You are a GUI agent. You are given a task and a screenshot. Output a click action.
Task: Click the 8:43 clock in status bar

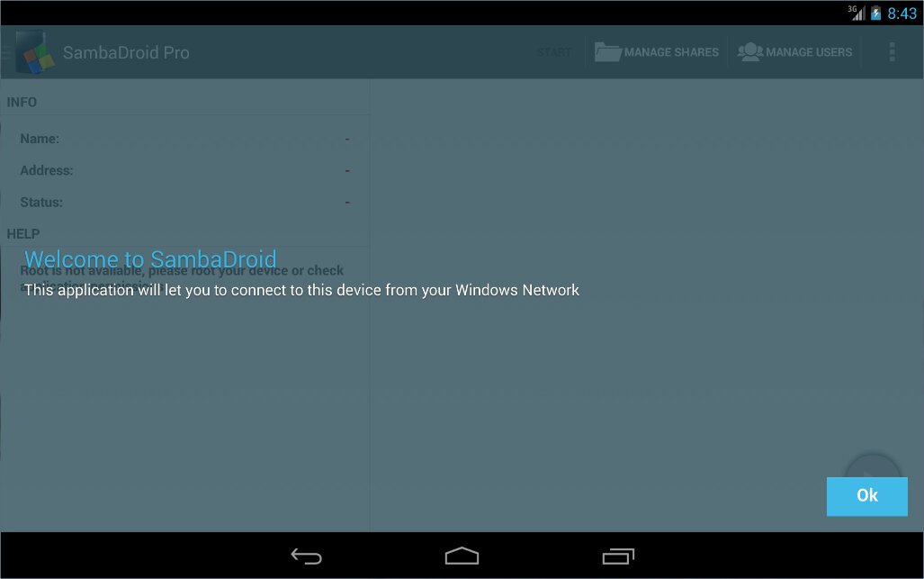click(x=902, y=14)
